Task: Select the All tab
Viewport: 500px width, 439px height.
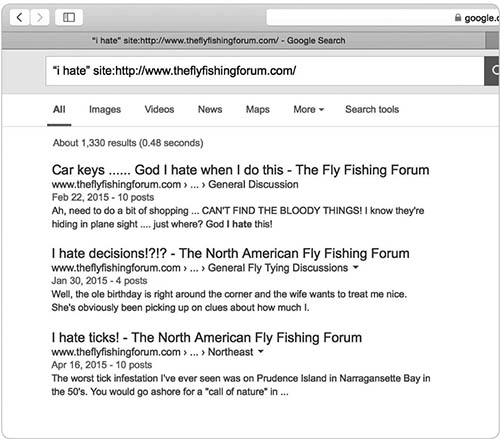Action: [59, 109]
